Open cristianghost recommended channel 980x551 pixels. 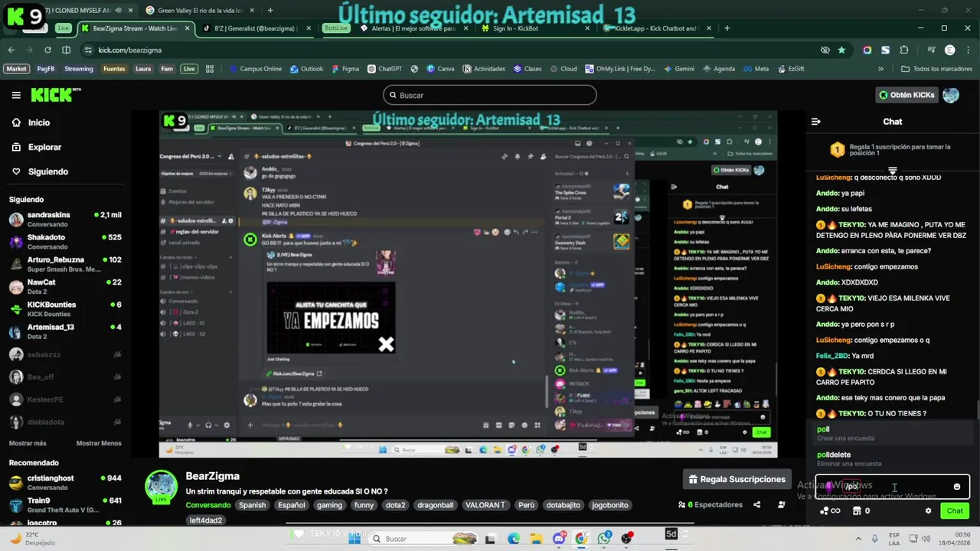point(64,482)
